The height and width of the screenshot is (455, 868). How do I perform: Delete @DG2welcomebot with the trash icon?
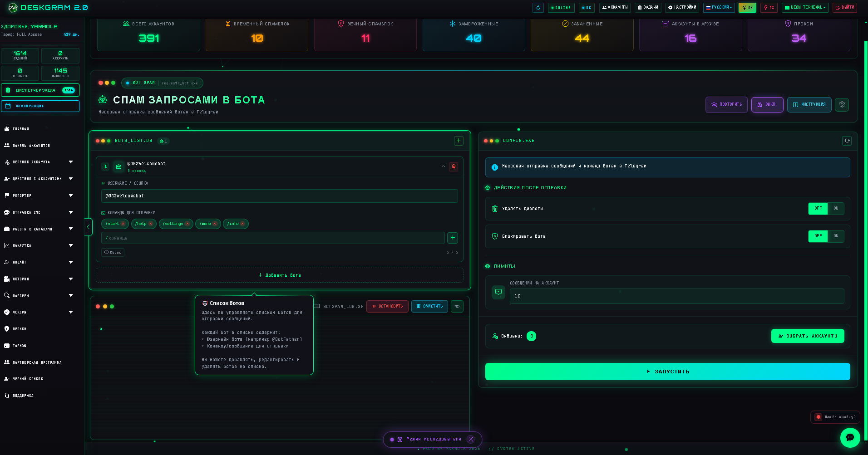tap(453, 166)
